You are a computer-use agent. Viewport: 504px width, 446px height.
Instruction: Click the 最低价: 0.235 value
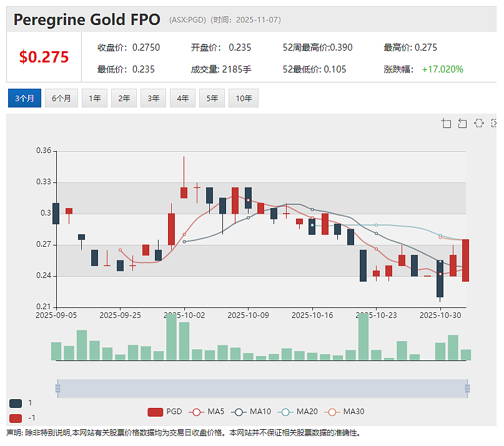click(126, 69)
